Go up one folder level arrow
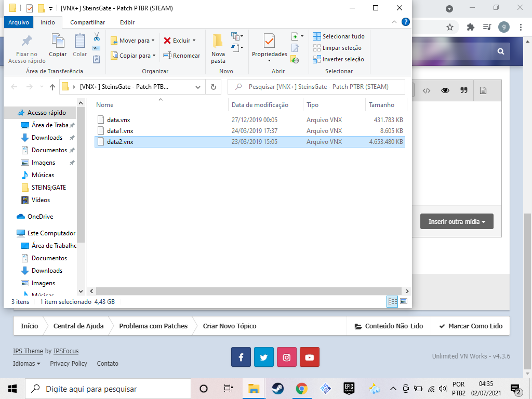Viewport: 532px width, 399px height. pyautogui.click(x=52, y=87)
